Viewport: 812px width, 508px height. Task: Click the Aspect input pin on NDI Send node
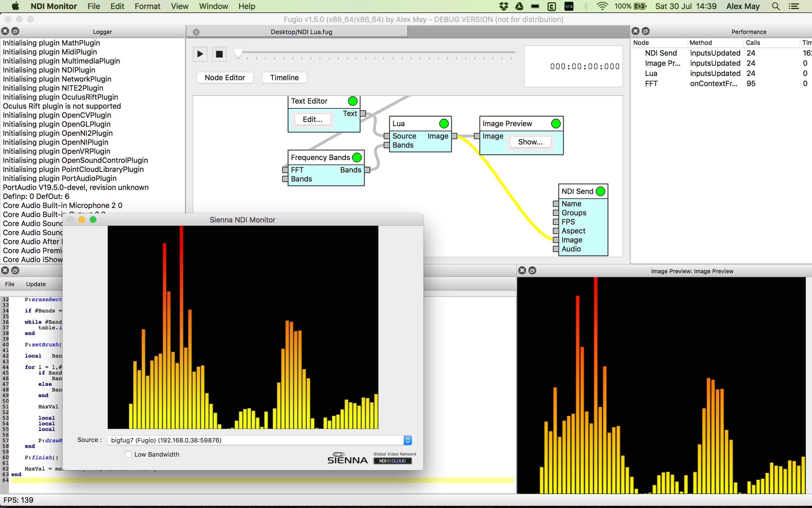(x=556, y=231)
